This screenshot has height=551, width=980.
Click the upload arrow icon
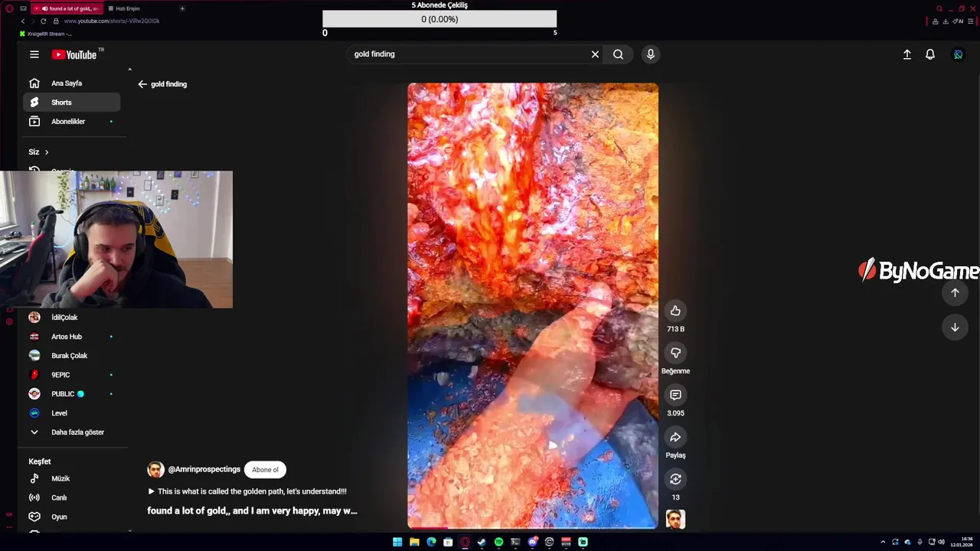[906, 54]
